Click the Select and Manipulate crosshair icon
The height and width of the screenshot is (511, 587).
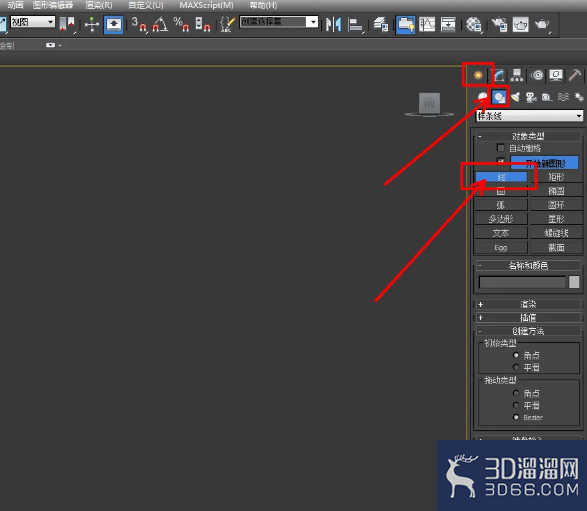point(92,25)
